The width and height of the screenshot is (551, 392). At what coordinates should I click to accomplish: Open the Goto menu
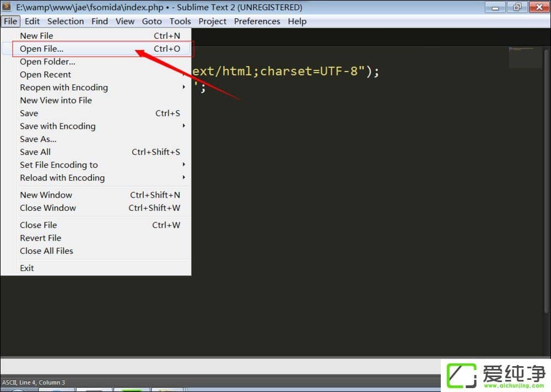point(152,21)
